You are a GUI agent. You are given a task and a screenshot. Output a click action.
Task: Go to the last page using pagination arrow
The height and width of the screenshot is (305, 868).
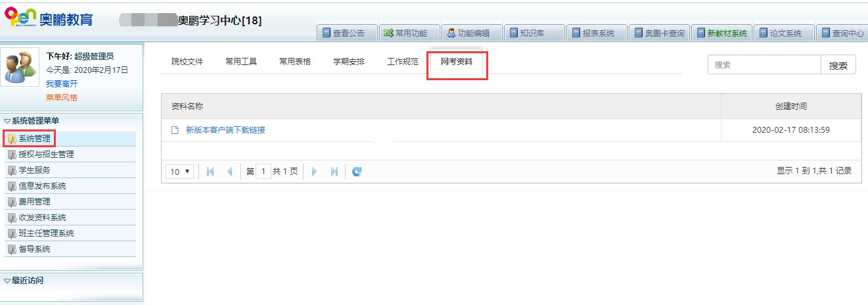pos(334,172)
